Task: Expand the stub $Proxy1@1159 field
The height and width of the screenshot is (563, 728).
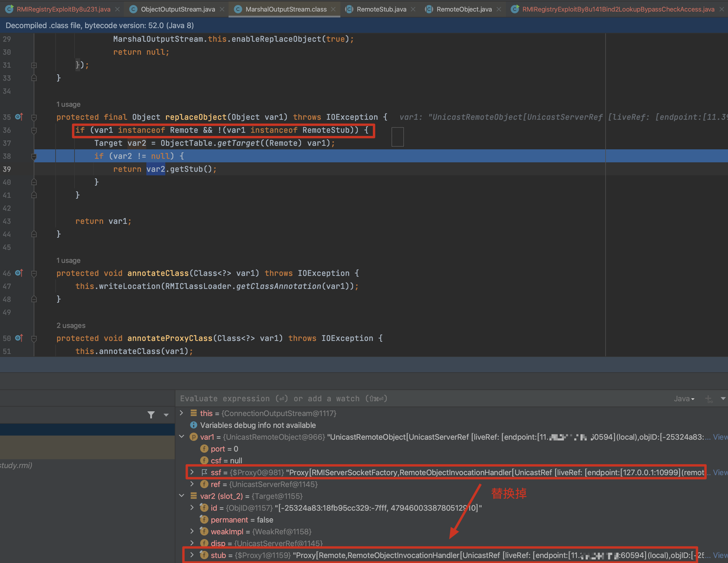Action: 192,555
